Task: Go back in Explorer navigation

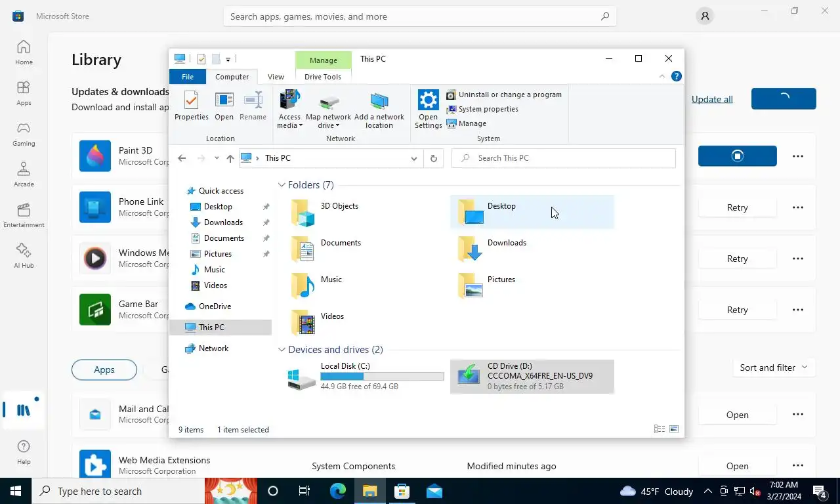Action: (x=182, y=158)
